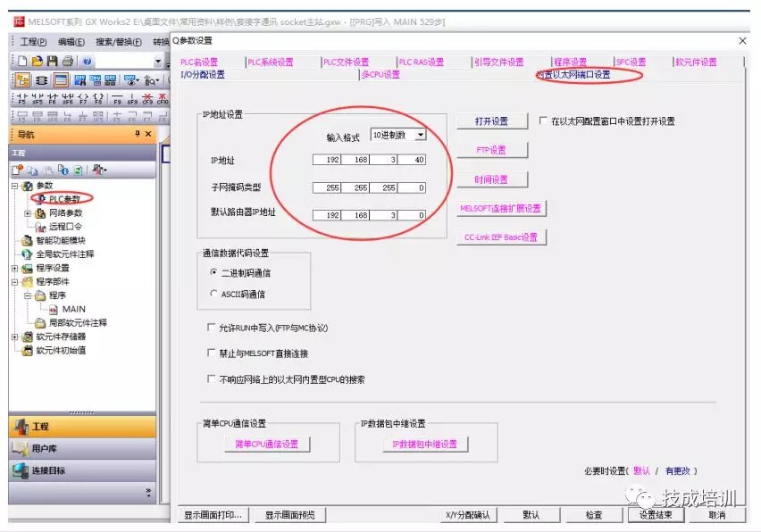Click the Save project disk icon

pyautogui.click(x=52, y=61)
